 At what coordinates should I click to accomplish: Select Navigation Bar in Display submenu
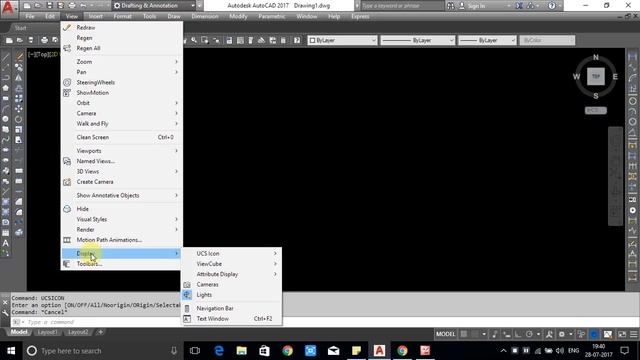[231, 308]
